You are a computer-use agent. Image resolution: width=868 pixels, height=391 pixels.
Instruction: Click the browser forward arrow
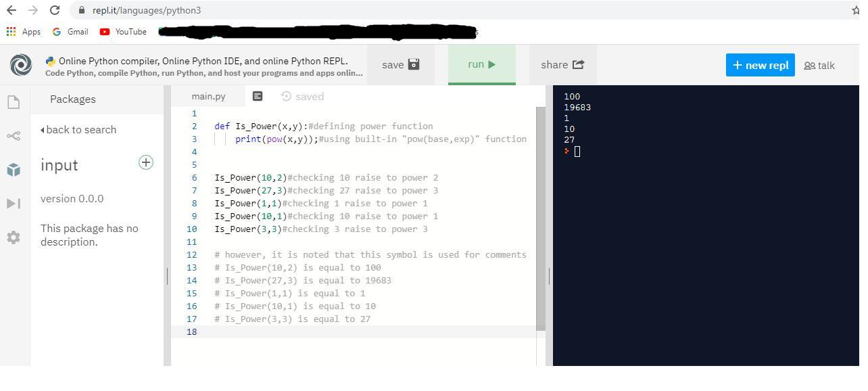coord(32,10)
